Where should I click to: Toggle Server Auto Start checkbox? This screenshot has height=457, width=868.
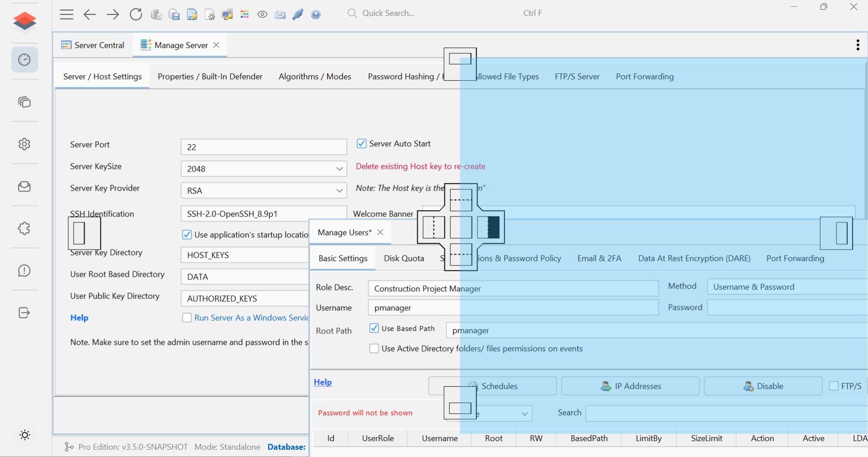pos(361,144)
